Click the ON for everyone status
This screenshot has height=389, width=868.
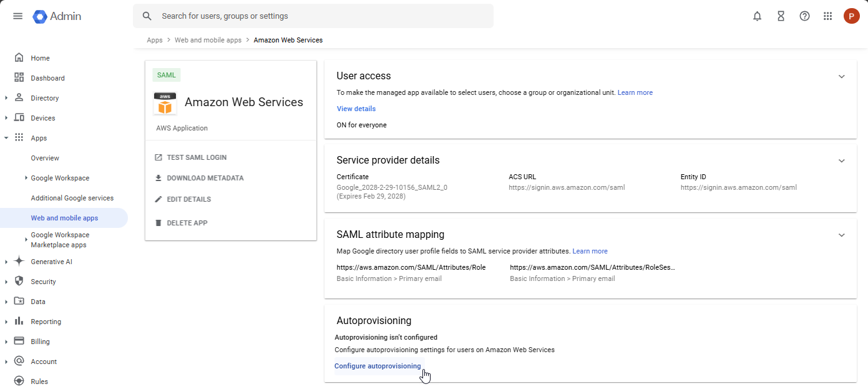click(362, 125)
